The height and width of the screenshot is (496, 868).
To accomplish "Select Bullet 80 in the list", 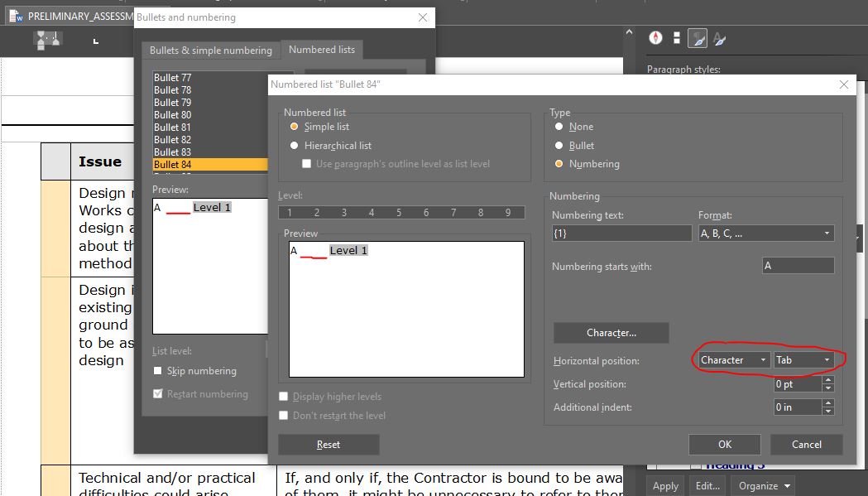I will pos(172,115).
